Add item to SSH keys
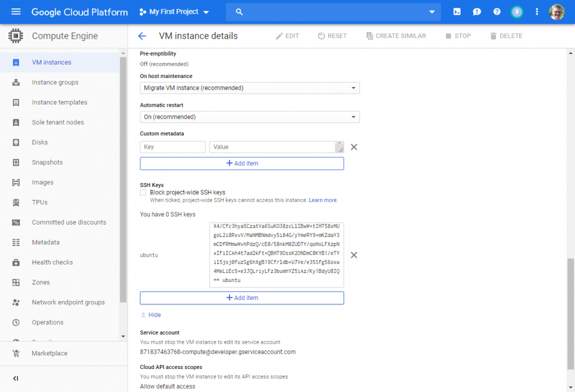Image resolution: width=575 pixels, height=392 pixels. pos(242,298)
